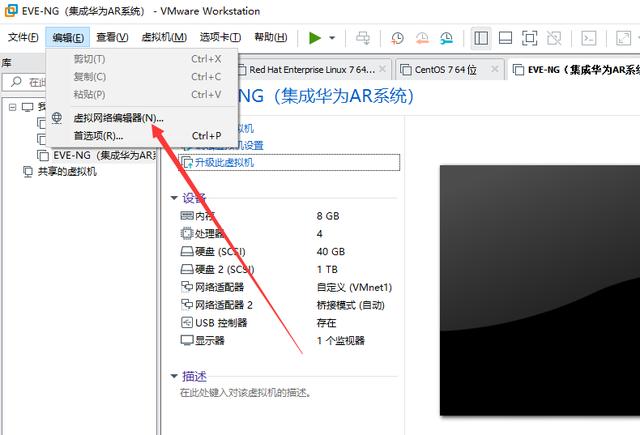Click the memory chip icon
The height and width of the screenshot is (435, 640).
(x=187, y=215)
